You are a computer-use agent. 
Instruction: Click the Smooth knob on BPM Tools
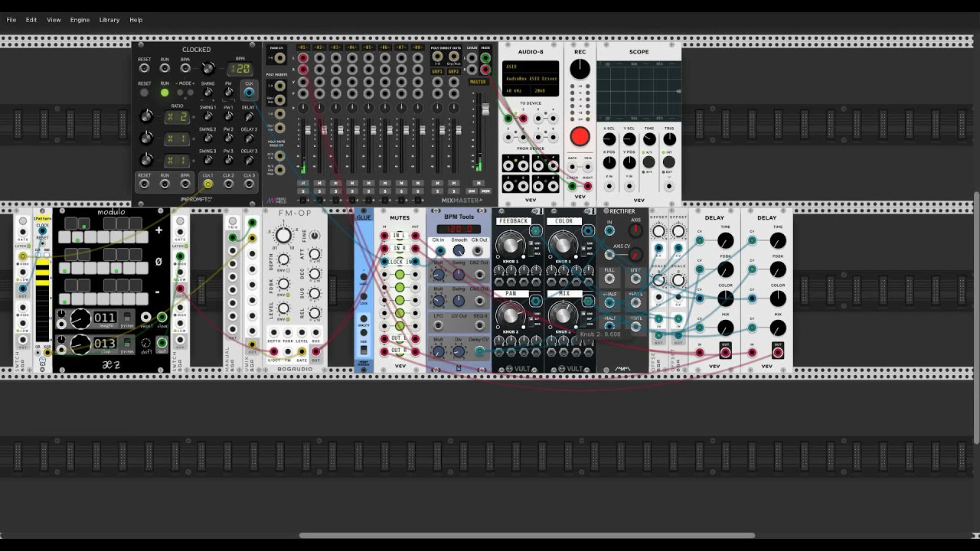[x=459, y=250]
